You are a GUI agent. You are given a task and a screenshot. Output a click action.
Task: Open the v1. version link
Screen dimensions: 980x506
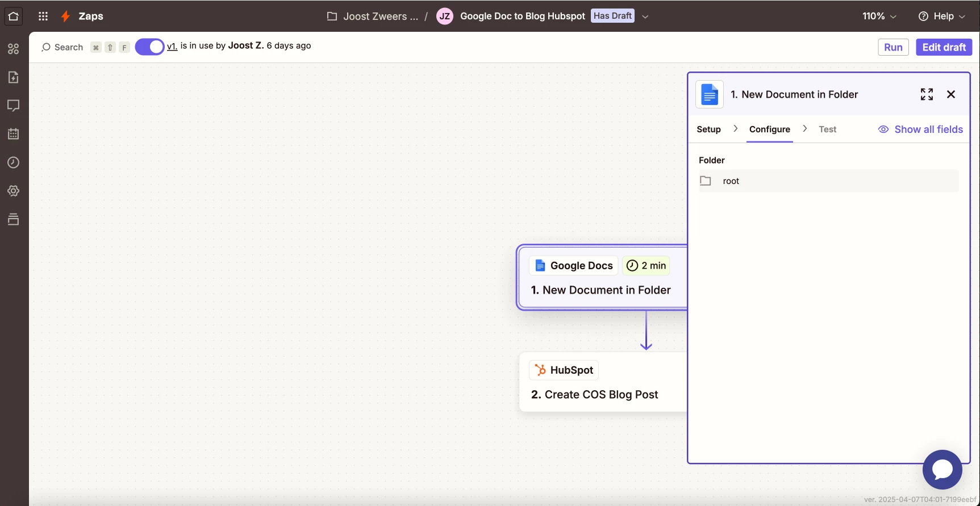[172, 46]
